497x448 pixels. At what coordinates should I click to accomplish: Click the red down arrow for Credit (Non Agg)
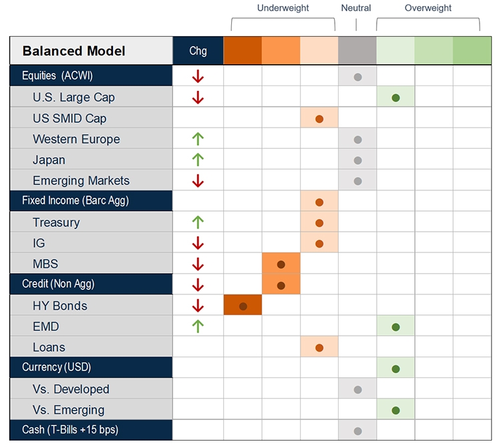coord(198,284)
